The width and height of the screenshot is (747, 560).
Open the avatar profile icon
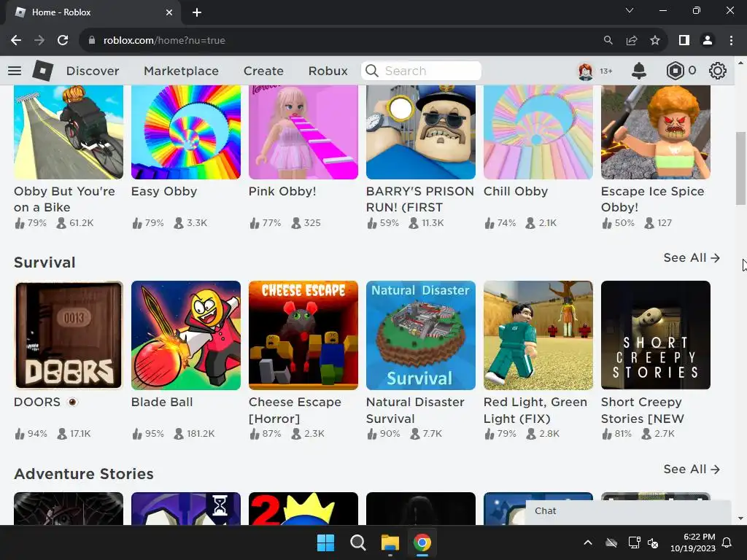tap(586, 71)
